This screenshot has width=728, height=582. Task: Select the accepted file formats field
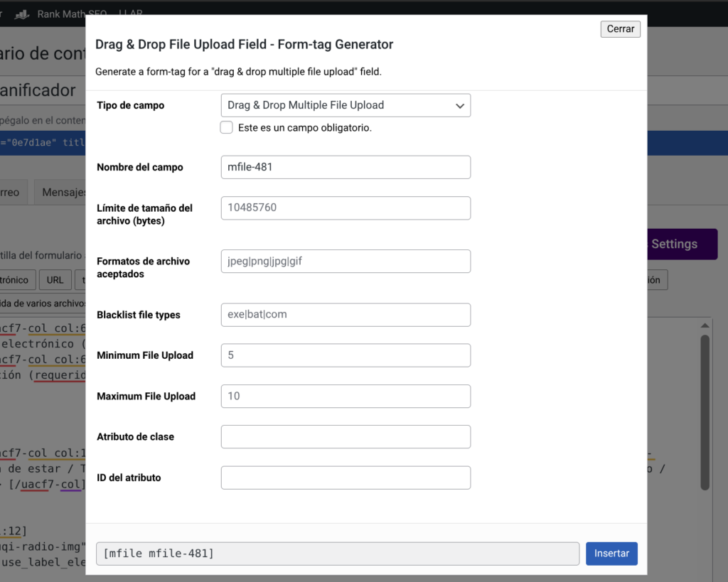(x=346, y=262)
